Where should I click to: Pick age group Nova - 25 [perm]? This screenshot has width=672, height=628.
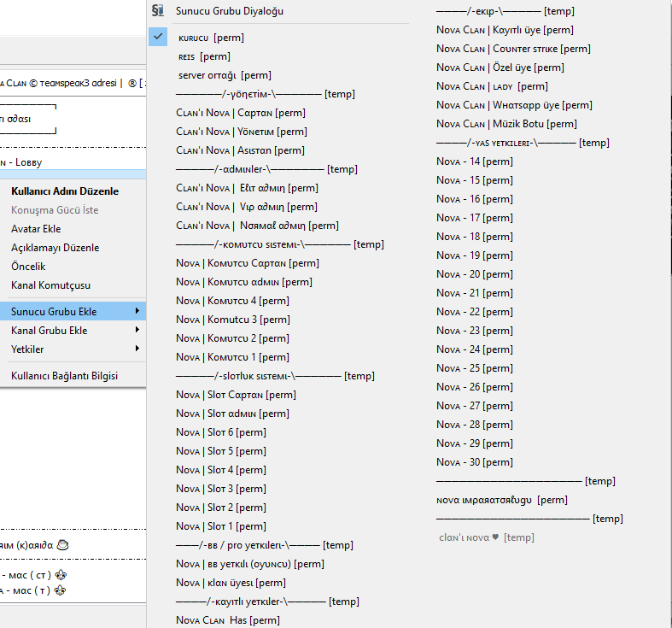475,368
